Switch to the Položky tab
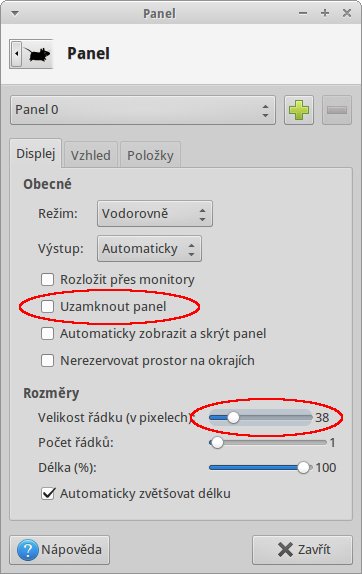The width and height of the screenshot is (362, 574). [x=150, y=155]
